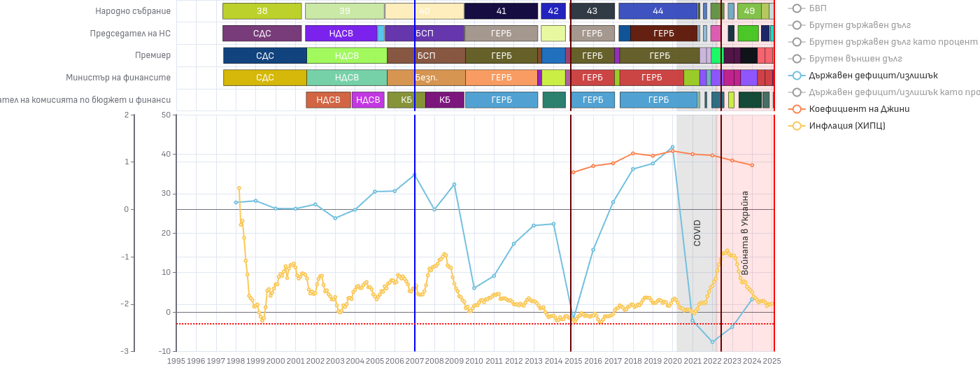Image resolution: width=980 pixels, height=370 pixels.
Task: Click the Председател на НС row label
Action: (130, 34)
